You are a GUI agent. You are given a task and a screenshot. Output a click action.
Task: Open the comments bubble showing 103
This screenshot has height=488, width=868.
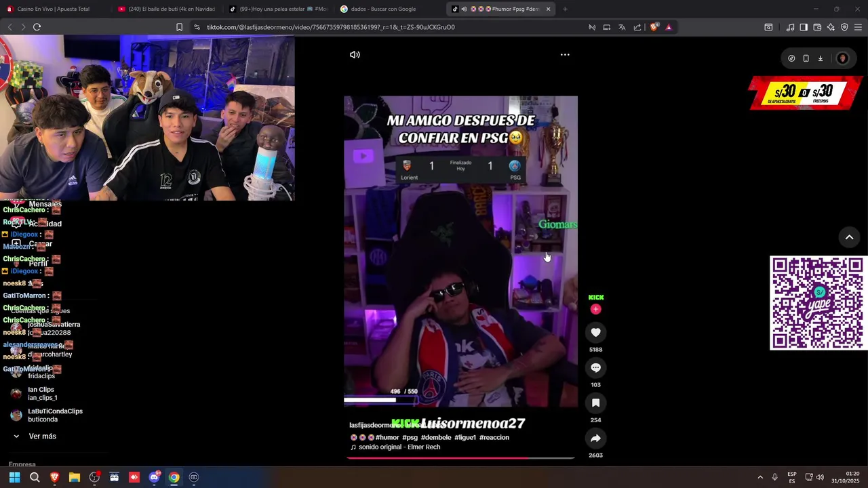tap(595, 367)
